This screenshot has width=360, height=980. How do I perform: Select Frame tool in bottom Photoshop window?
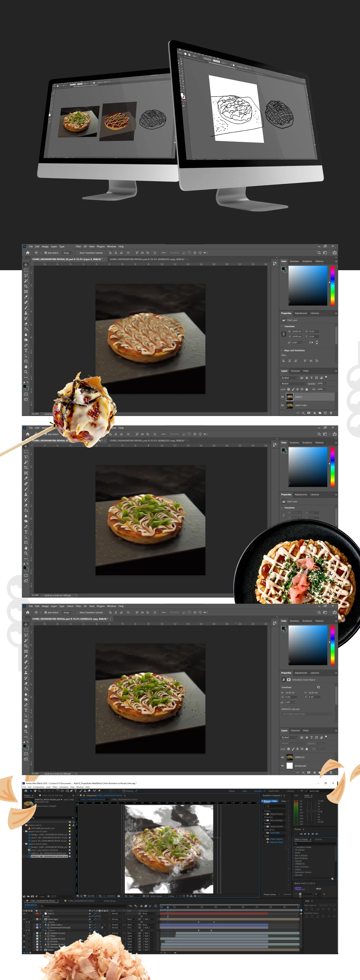26,651
